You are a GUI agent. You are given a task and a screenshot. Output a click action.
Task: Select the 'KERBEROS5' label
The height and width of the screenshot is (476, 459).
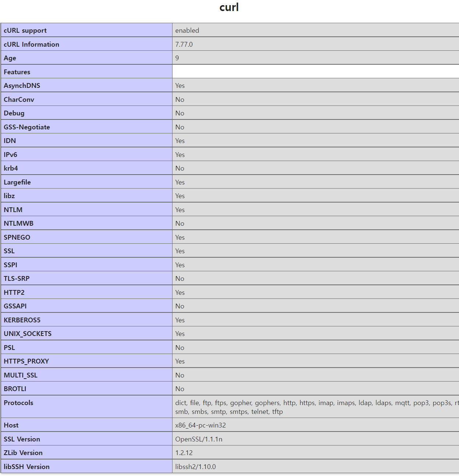pos(22,320)
